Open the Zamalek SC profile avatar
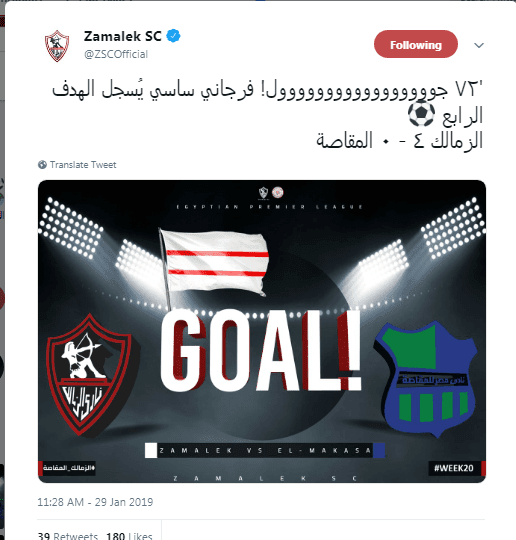The height and width of the screenshot is (540, 516). coord(57,45)
